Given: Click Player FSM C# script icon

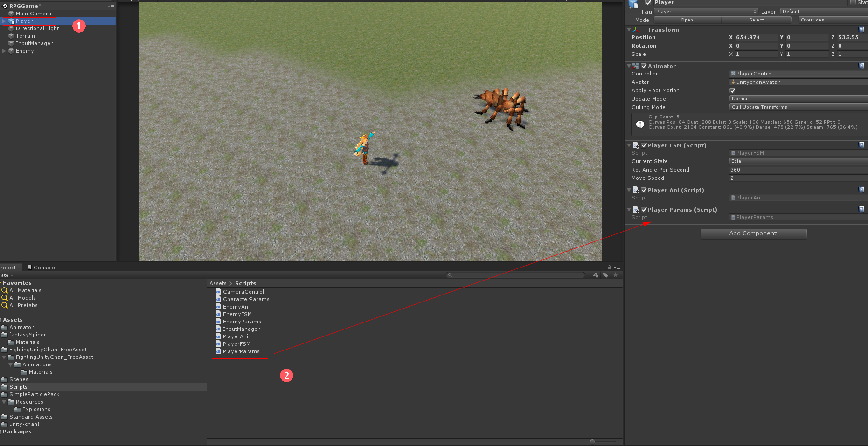Looking at the screenshot, I should [x=636, y=145].
